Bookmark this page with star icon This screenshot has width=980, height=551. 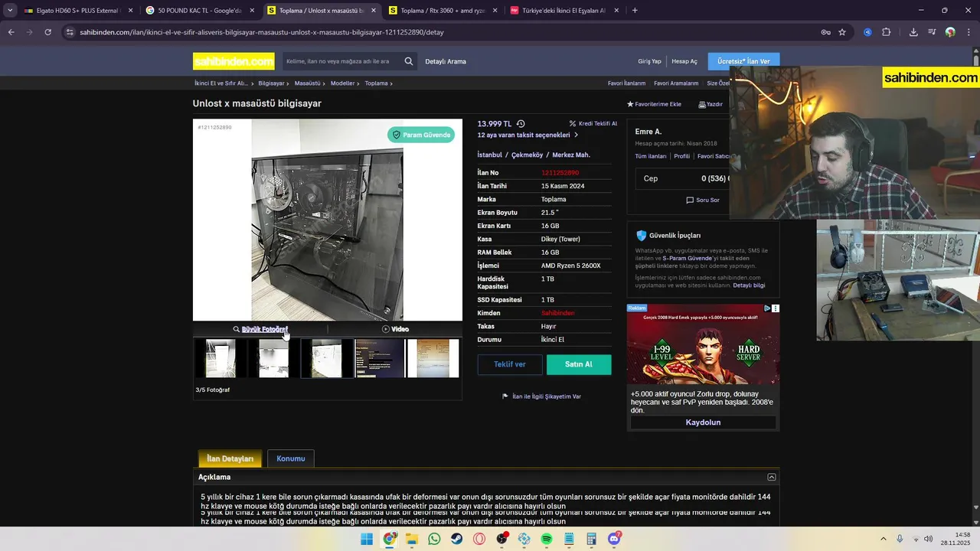(842, 32)
